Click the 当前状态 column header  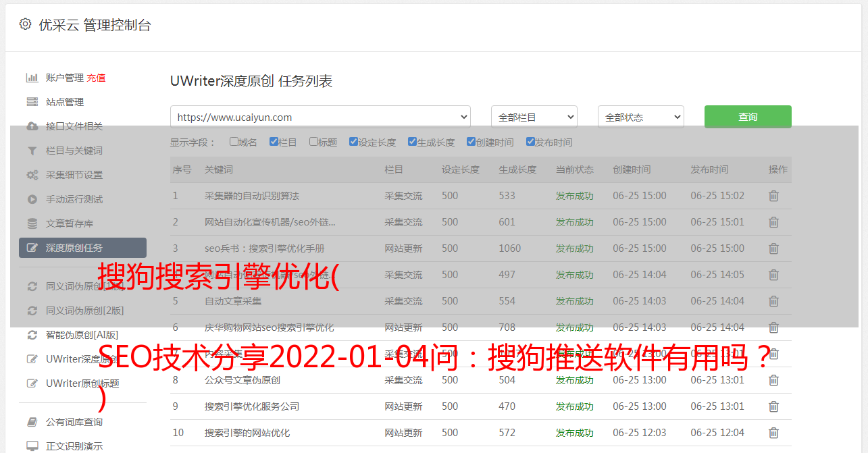[575, 169]
